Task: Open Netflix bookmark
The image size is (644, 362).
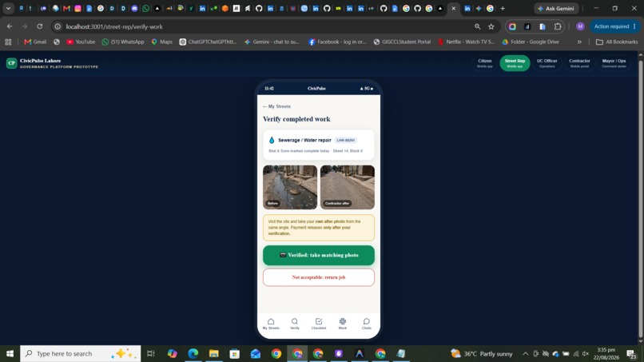Action: pyautogui.click(x=466, y=42)
